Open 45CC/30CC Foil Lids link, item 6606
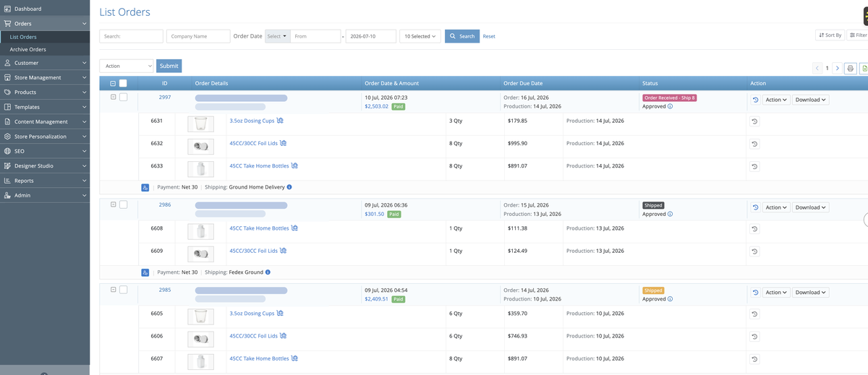Screen dimensions: 868x375 pos(253,336)
